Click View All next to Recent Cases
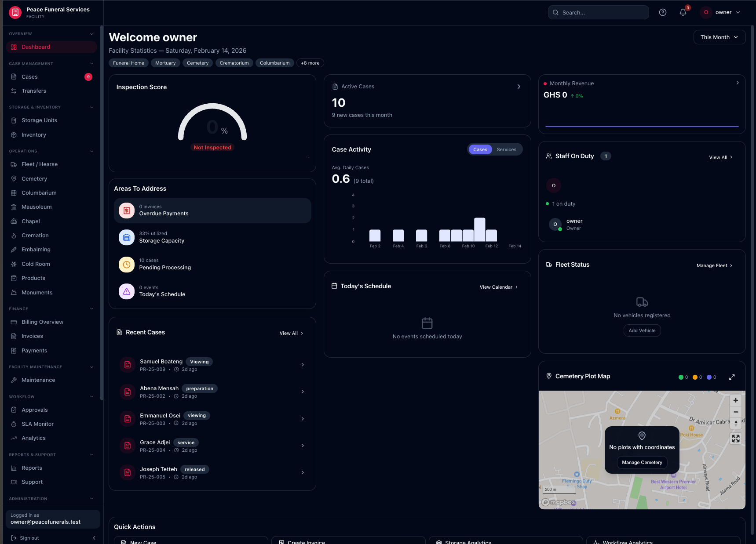Image resolution: width=756 pixels, height=544 pixels. (289, 333)
